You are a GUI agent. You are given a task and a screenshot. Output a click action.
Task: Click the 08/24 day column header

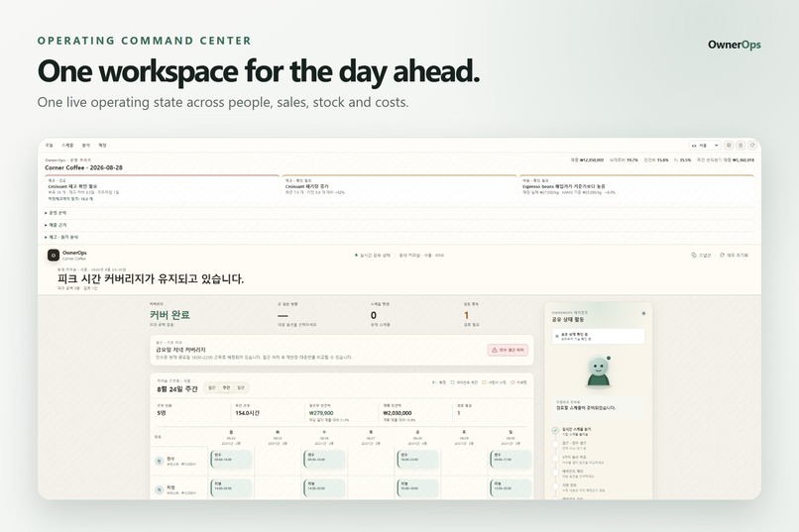pyautogui.click(x=231, y=438)
